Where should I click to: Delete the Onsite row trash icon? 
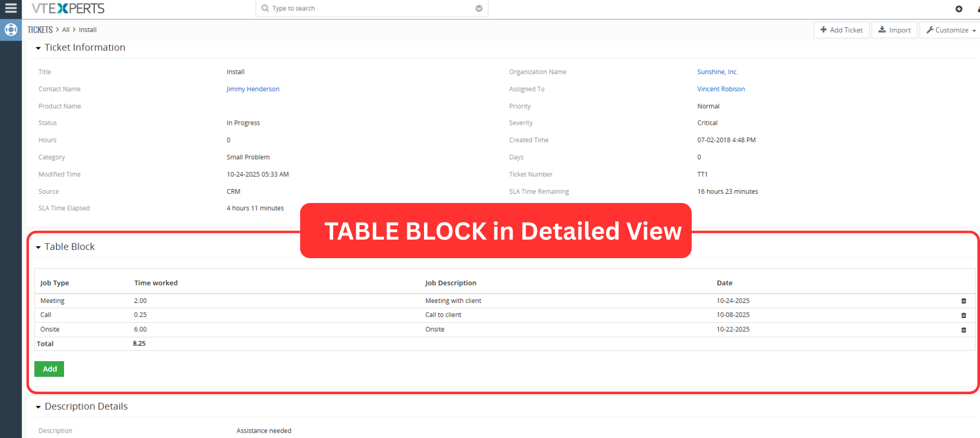coord(963,330)
